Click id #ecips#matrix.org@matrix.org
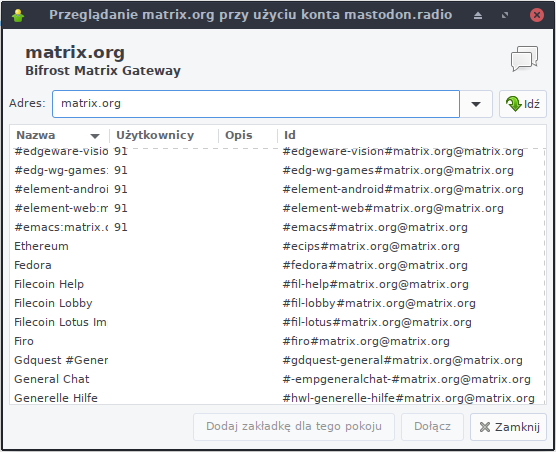This screenshot has height=452, width=556. 371,246
